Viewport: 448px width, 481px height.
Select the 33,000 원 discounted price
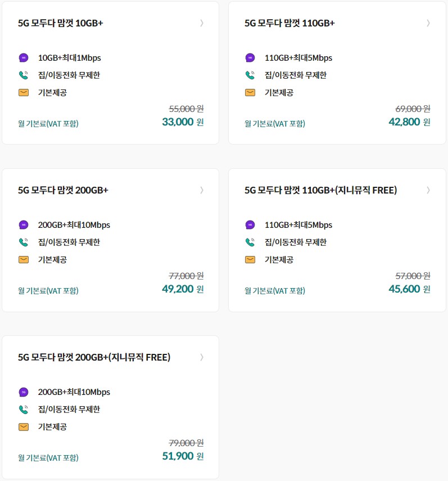click(183, 122)
